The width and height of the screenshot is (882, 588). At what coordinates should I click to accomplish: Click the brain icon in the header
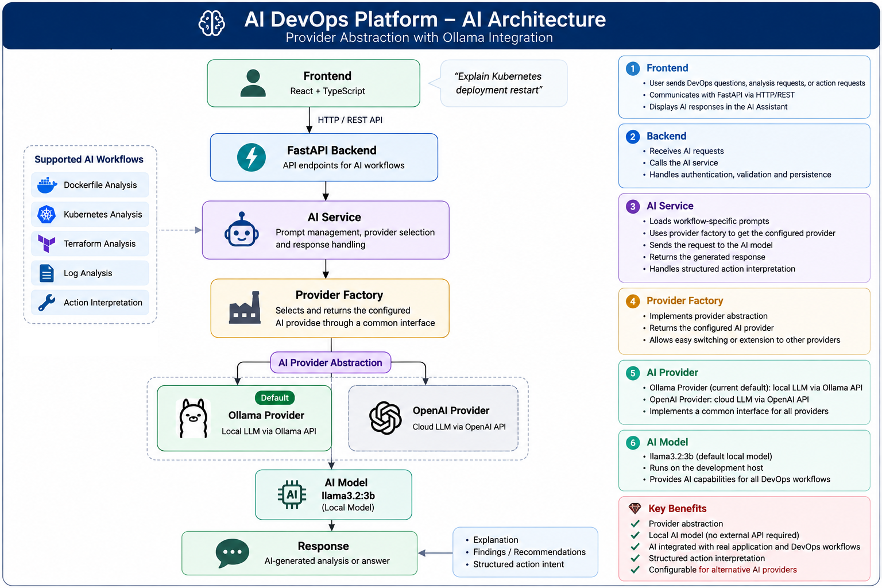click(211, 24)
